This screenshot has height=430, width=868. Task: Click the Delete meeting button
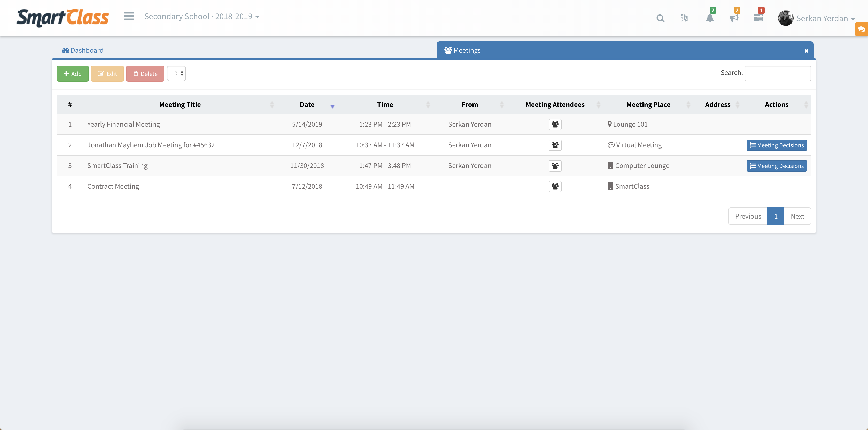point(144,73)
